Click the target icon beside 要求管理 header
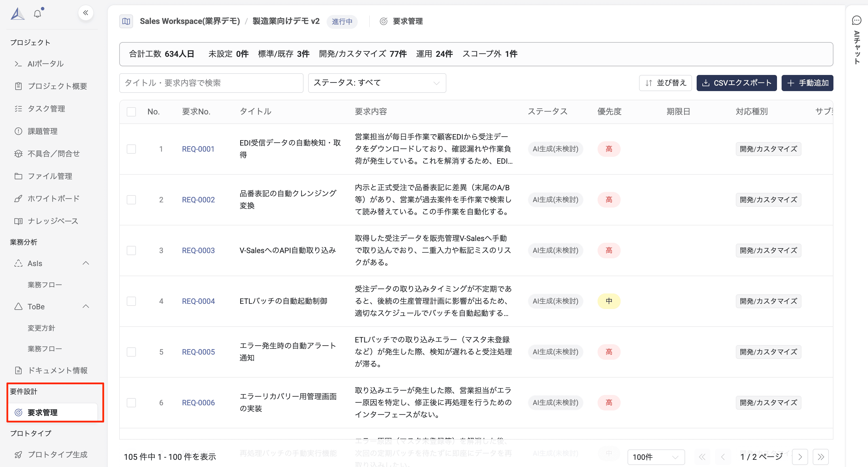This screenshot has height=467, width=868. (383, 21)
